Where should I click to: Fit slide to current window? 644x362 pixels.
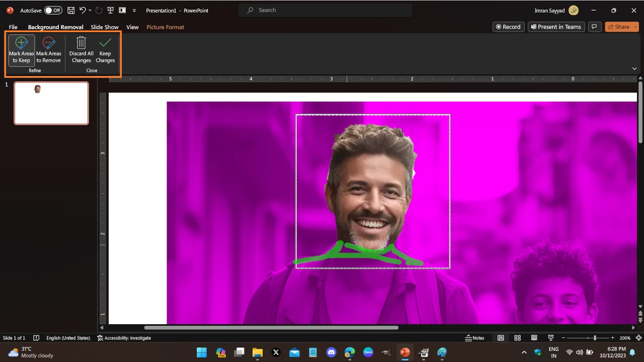[639, 338]
